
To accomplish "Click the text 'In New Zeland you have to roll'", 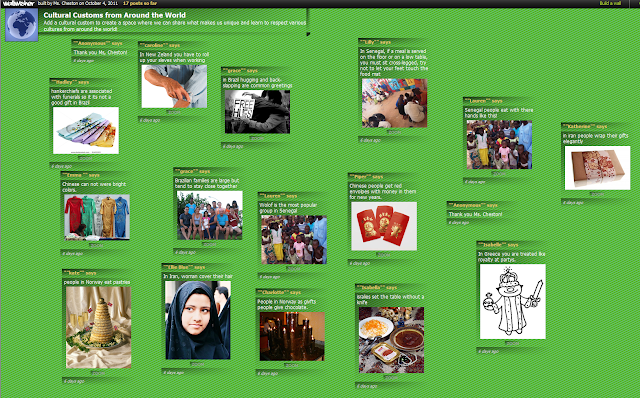I will tap(174, 54).
